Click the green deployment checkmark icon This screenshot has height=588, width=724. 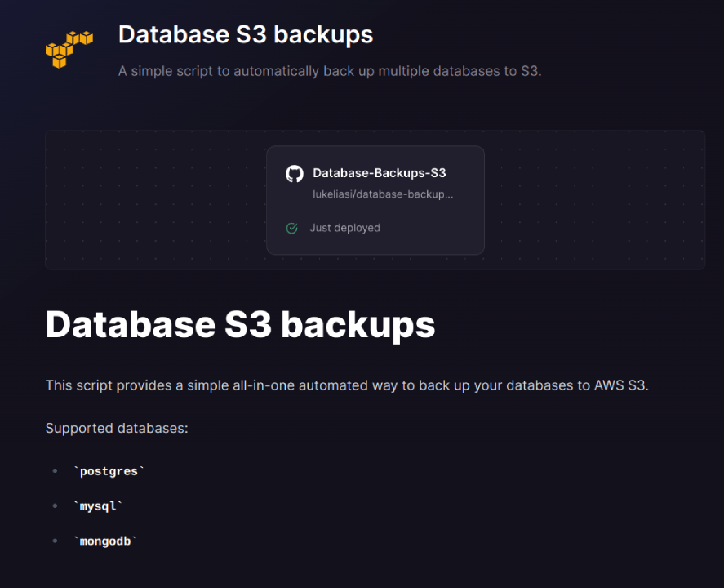[291, 228]
